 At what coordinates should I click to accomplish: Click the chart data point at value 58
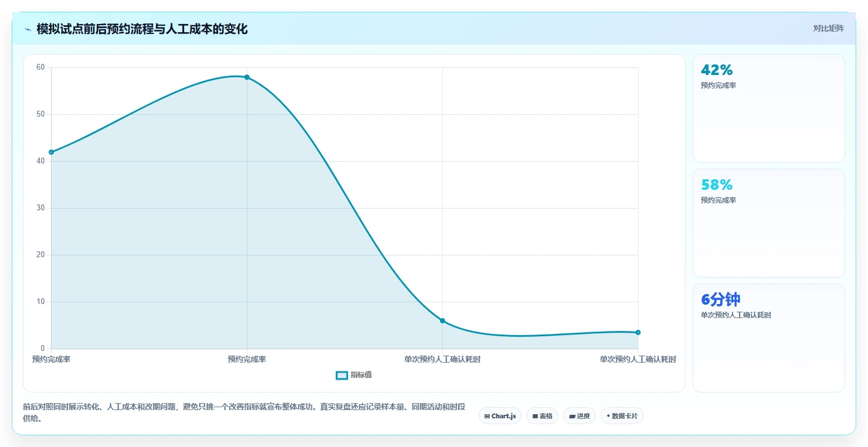(x=247, y=77)
